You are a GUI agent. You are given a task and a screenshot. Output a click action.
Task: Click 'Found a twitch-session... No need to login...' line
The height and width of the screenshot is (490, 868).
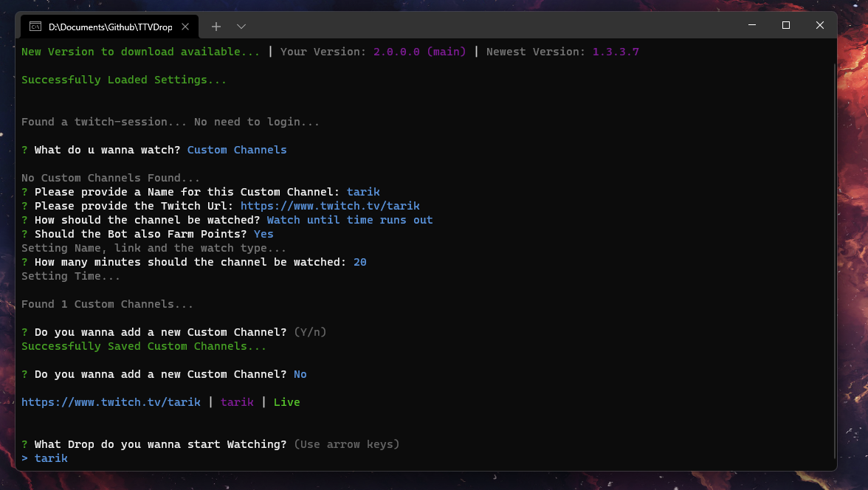[170, 122]
